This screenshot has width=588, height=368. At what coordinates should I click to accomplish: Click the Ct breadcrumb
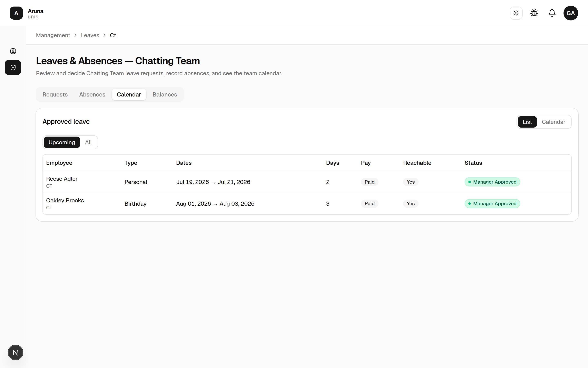pos(113,35)
